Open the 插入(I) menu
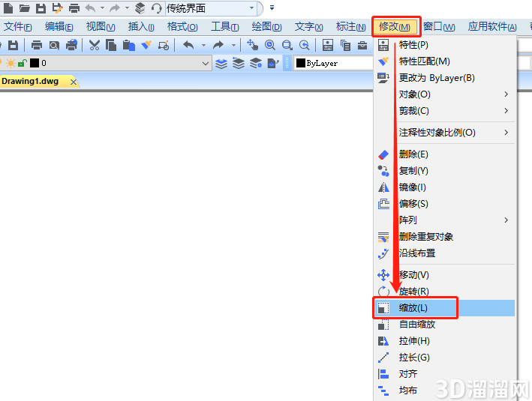Screen dimensions: 532x401 (x=141, y=26)
